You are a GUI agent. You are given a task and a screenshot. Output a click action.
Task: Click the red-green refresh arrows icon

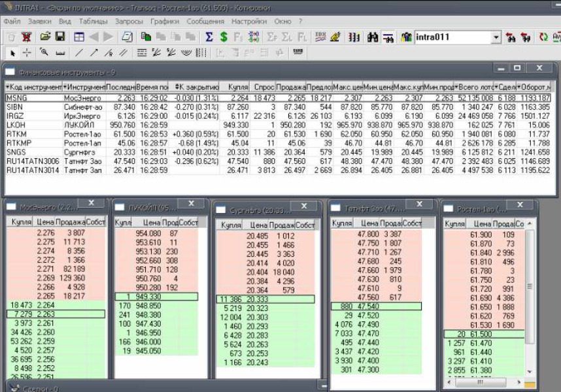tap(543, 37)
